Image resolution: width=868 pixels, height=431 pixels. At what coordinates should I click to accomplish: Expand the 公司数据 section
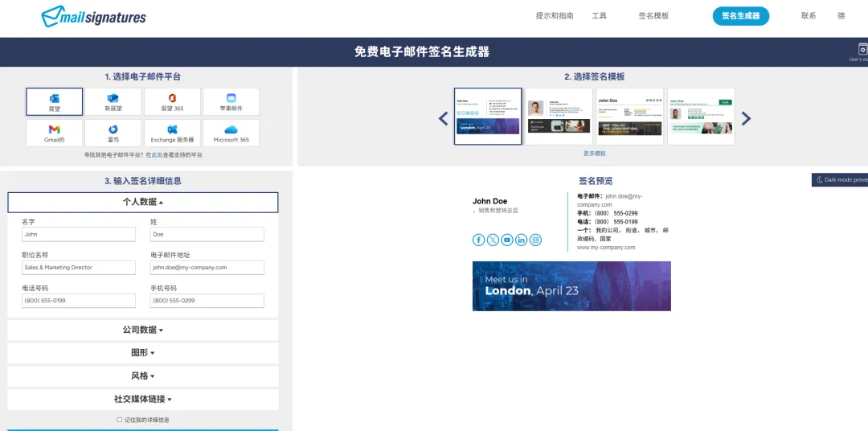pyautogui.click(x=143, y=330)
